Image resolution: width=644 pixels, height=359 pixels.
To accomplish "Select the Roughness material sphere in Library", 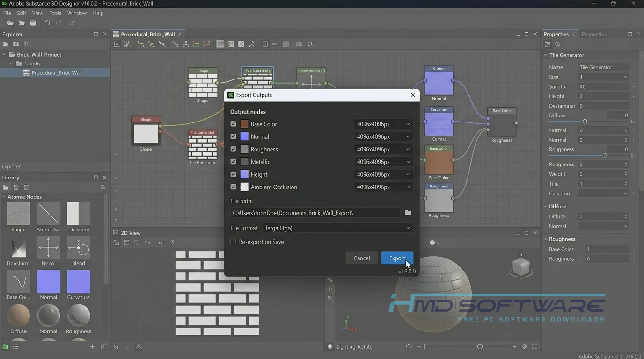I will click(x=79, y=316).
